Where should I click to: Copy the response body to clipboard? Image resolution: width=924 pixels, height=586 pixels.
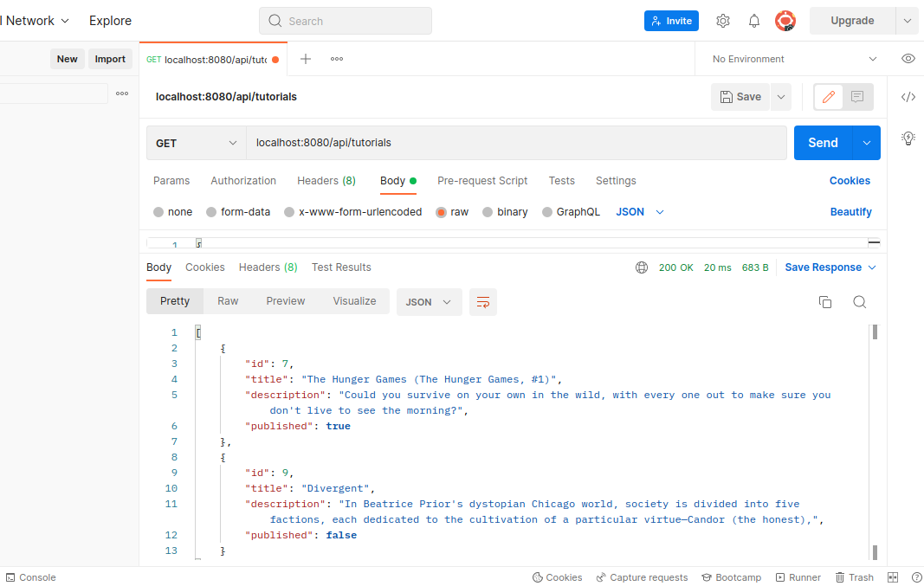[825, 302]
